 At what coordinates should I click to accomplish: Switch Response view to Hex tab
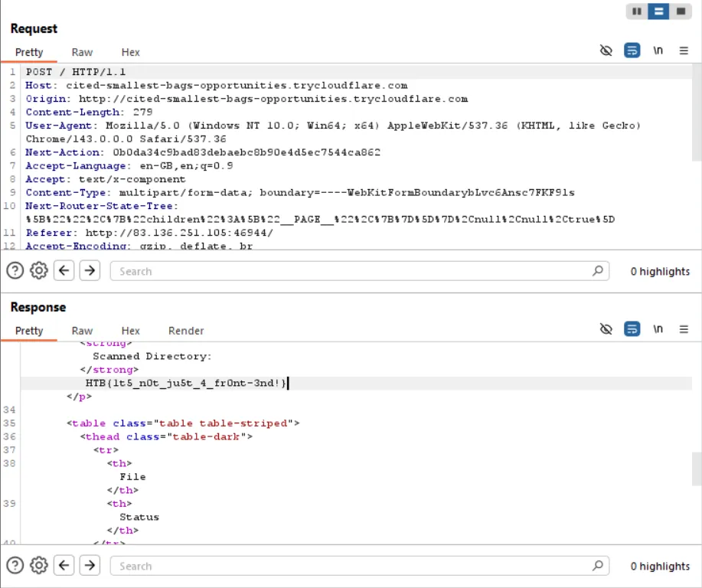pyautogui.click(x=131, y=331)
